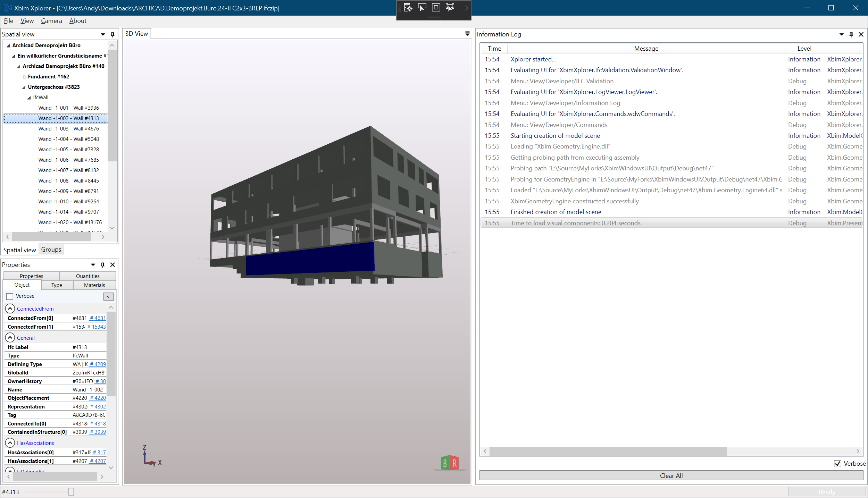Collapse the HasAssociations section in Properties
868x498 pixels.
click(x=10, y=443)
